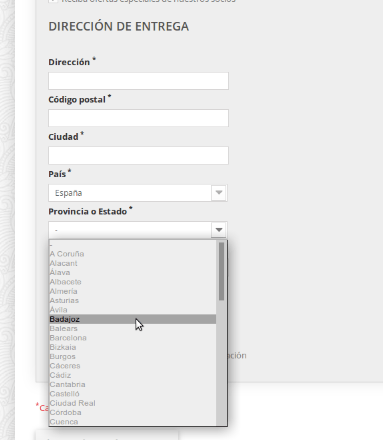The height and width of the screenshot is (440, 383).
Task: Click into the Ciudad text field
Action: pos(138,155)
